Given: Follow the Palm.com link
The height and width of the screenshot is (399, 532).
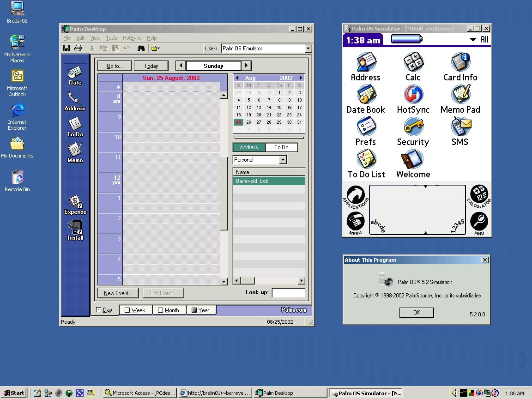Looking at the screenshot, I should click(x=294, y=310).
